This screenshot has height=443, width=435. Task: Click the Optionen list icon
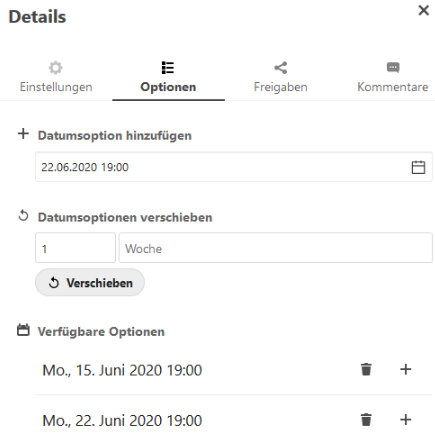pos(168,68)
